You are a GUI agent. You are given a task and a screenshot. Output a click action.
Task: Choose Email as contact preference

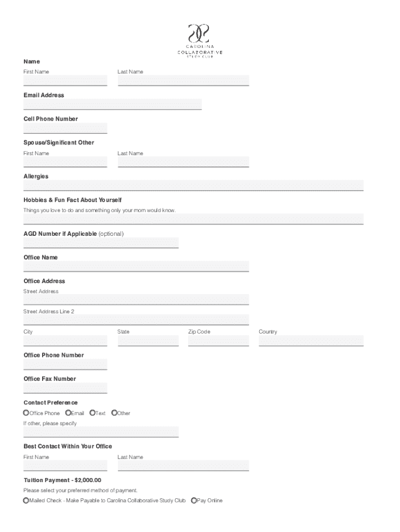point(68,413)
